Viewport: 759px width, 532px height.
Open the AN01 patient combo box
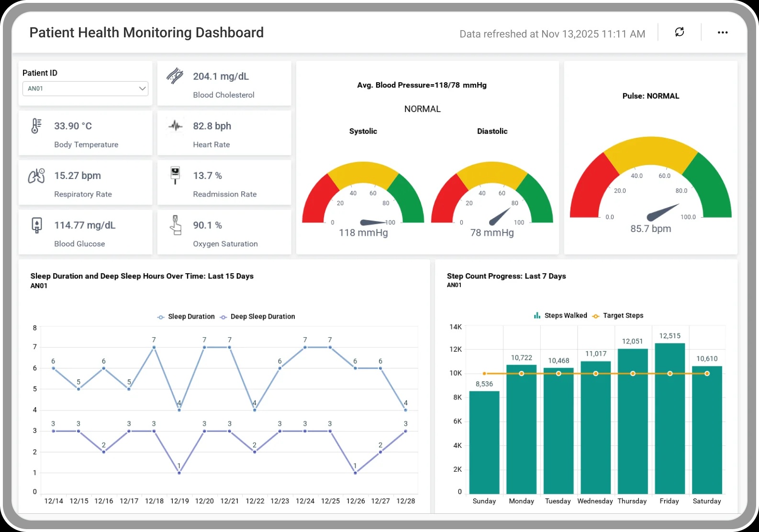pos(85,89)
